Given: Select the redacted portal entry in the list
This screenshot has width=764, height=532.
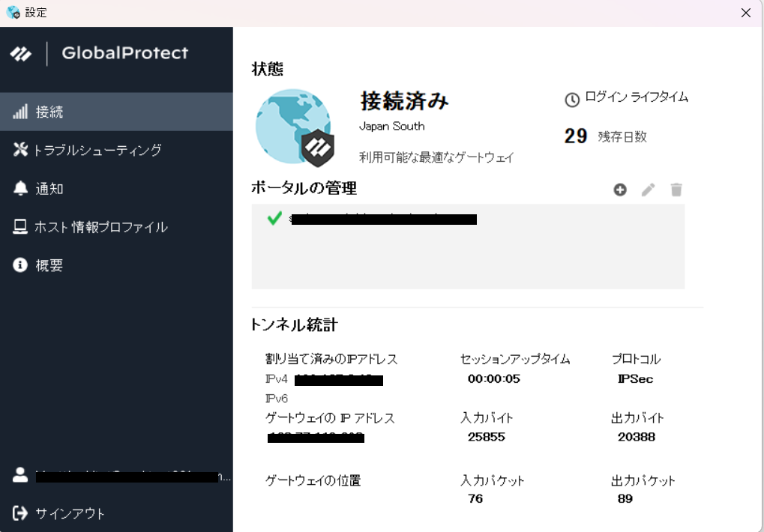Looking at the screenshot, I should tap(382, 220).
